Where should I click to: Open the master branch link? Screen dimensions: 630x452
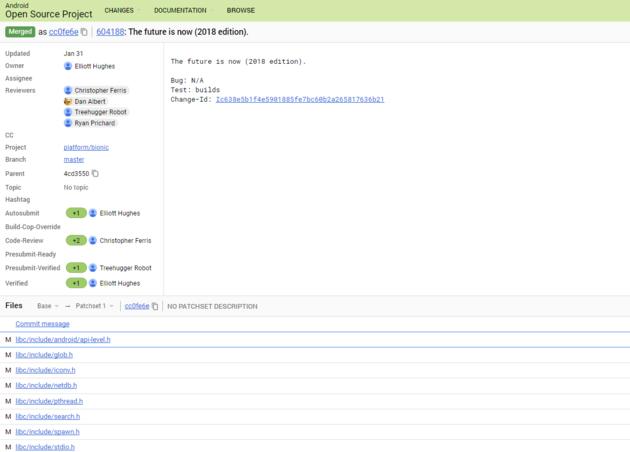[74, 160]
